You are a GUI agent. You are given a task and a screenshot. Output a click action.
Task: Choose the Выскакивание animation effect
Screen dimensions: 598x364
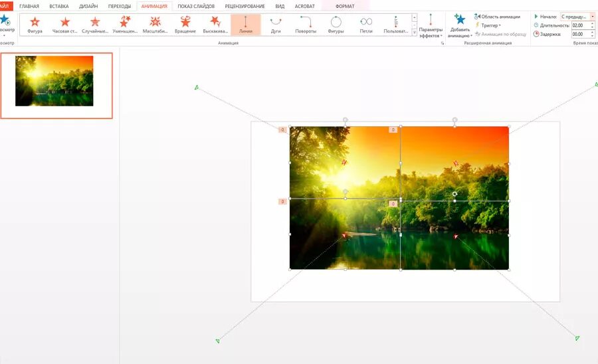(x=215, y=25)
